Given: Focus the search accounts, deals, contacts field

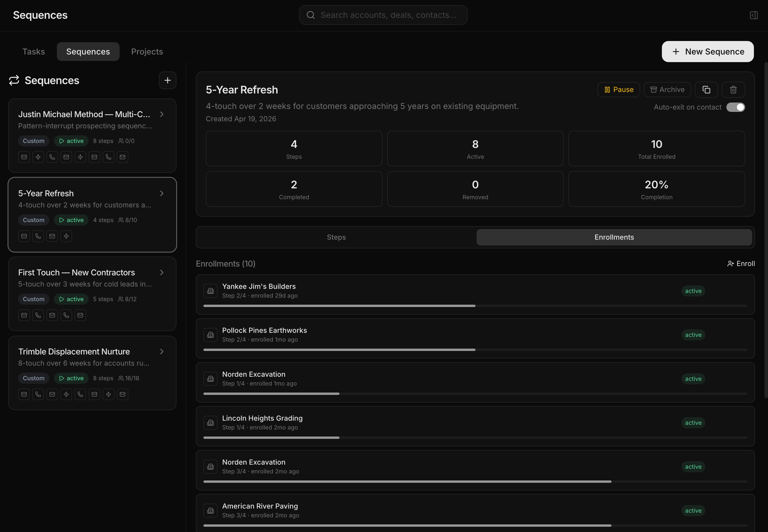Looking at the screenshot, I should (383, 15).
